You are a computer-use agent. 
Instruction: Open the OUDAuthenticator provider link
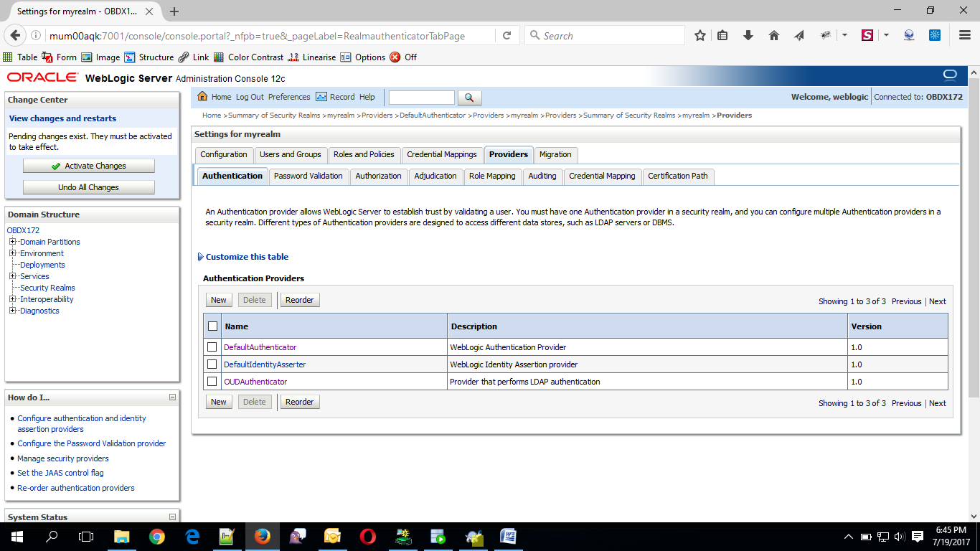point(255,382)
